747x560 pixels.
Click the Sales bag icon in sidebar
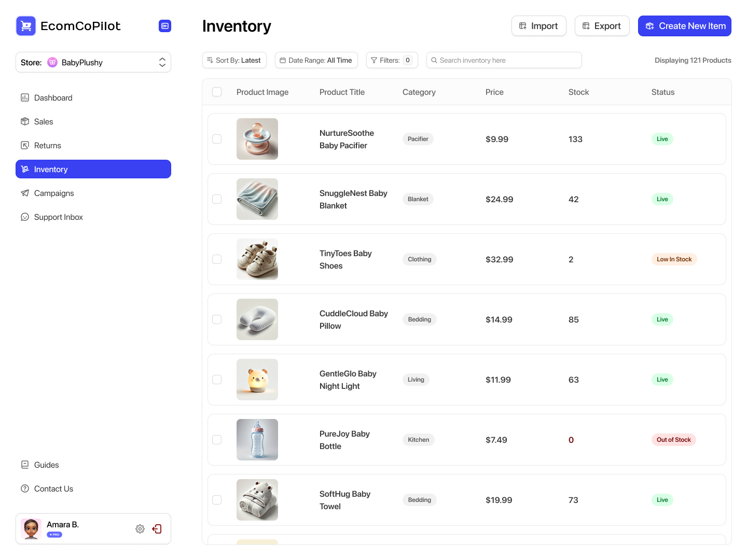pos(25,121)
